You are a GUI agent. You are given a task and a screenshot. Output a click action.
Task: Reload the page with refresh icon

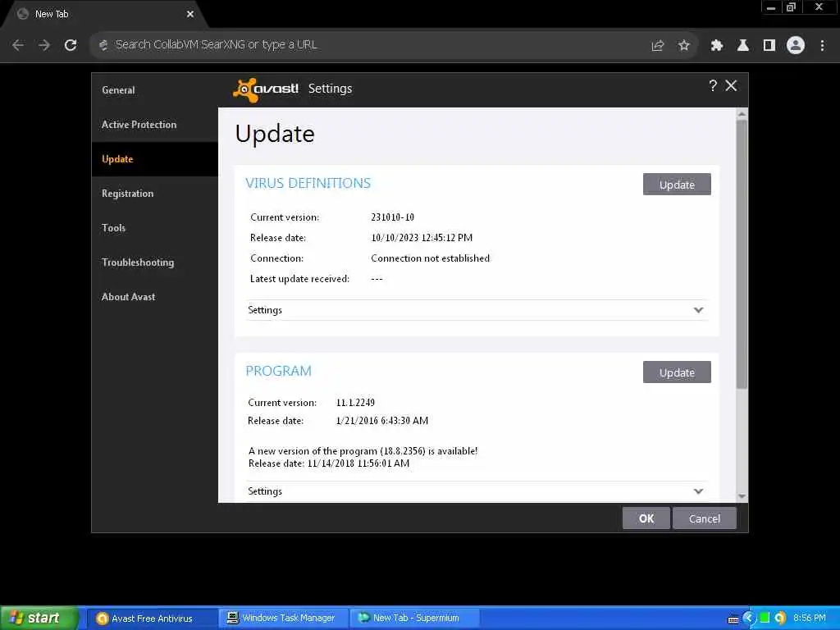tap(71, 45)
